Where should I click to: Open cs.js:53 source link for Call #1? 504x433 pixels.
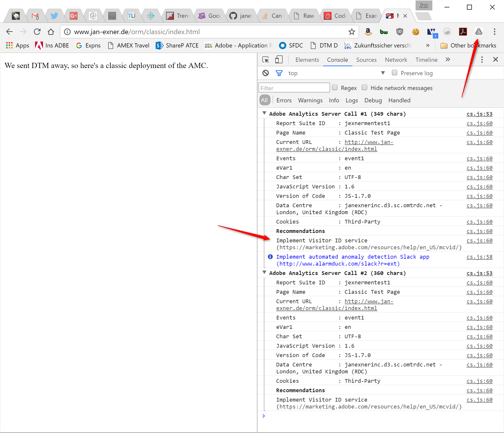pos(479,114)
